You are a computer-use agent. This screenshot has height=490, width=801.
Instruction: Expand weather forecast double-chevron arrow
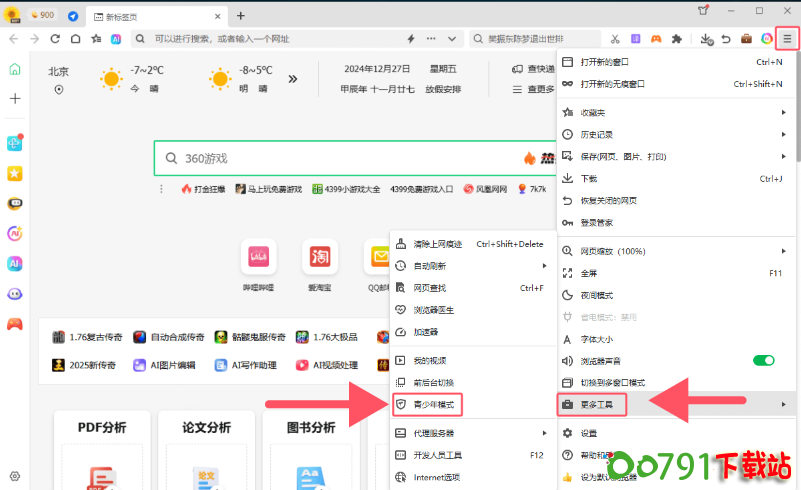pos(293,78)
